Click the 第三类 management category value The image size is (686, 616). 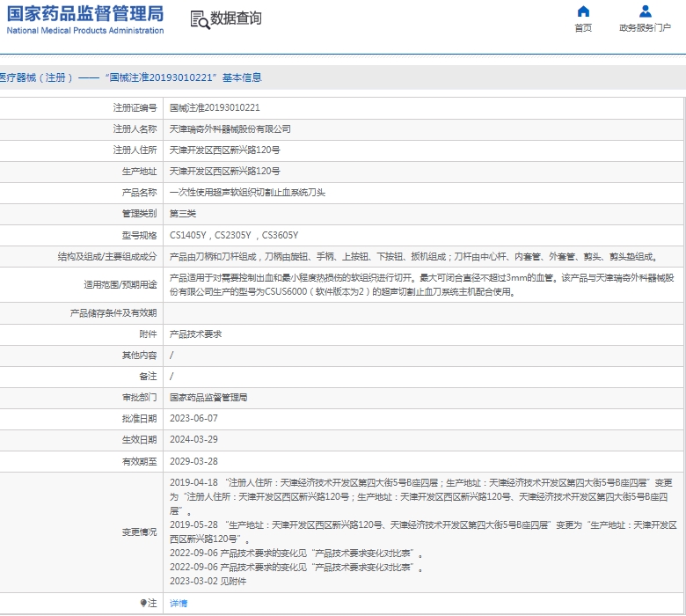[x=183, y=214]
